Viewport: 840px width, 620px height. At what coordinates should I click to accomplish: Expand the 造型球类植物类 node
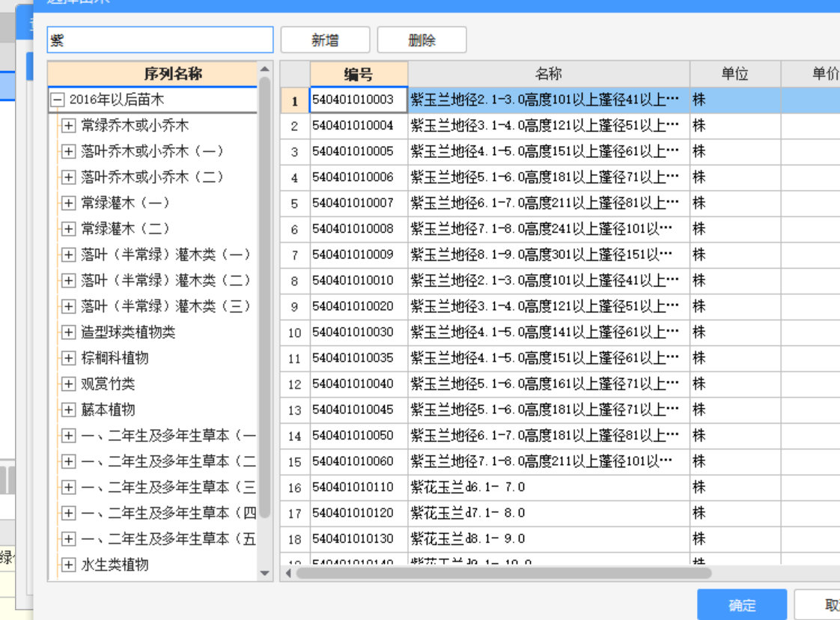(68, 332)
